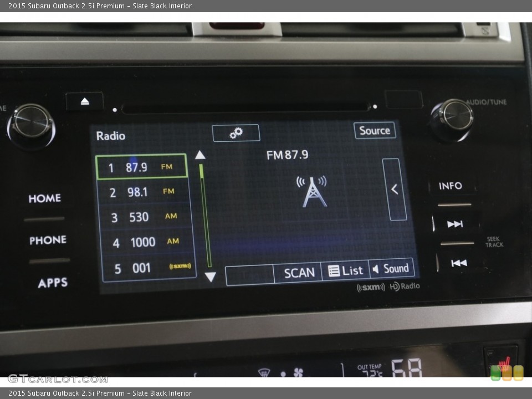Select preset 2 98.1 FM
Viewport: 532px width, 399px height.
144,192
